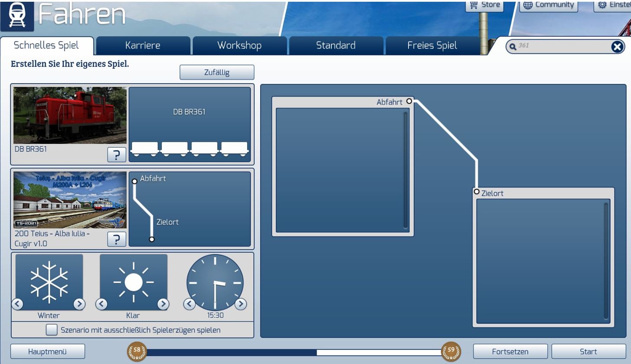The width and height of the screenshot is (631, 364).
Task: Switch to the next season after Winter
Action: [x=79, y=304]
